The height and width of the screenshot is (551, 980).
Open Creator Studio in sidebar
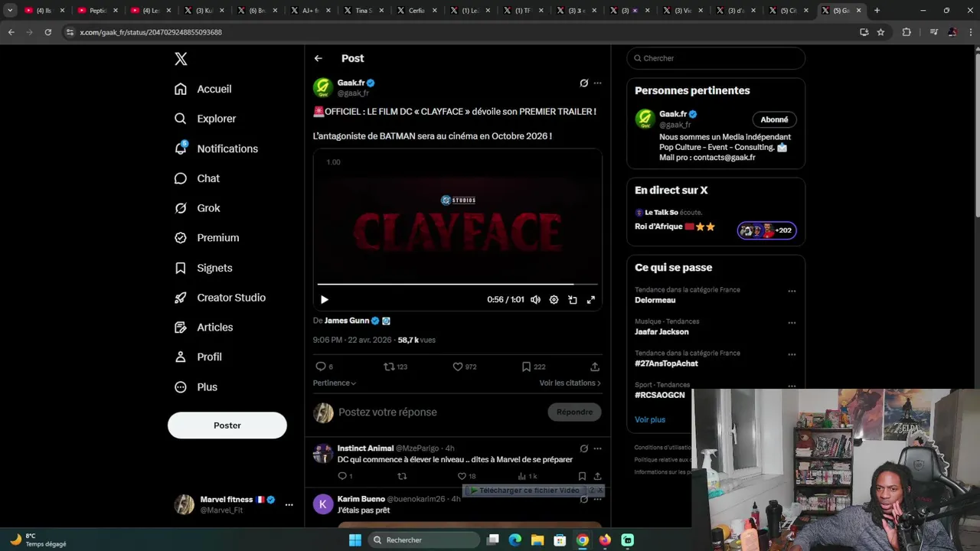pos(220,298)
